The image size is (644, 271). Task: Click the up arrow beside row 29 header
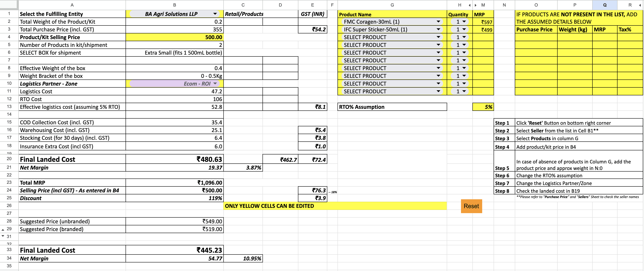click(3, 230)
